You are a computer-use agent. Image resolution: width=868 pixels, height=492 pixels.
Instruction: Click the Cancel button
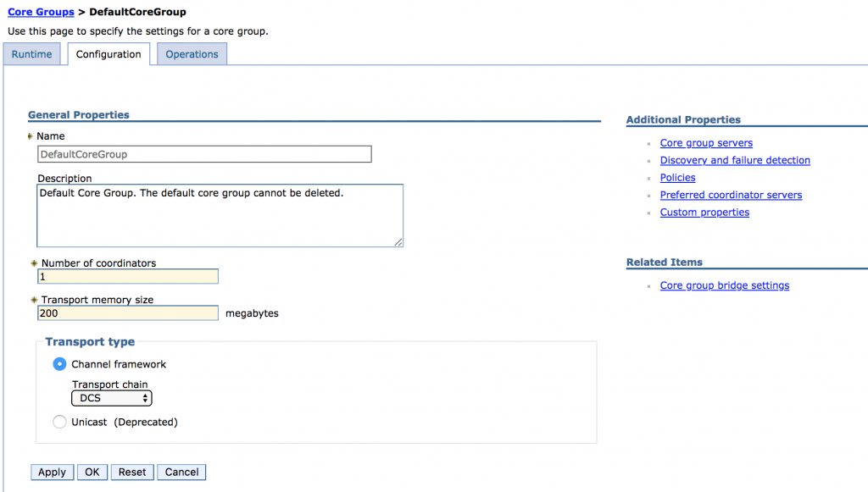[181, 472]
